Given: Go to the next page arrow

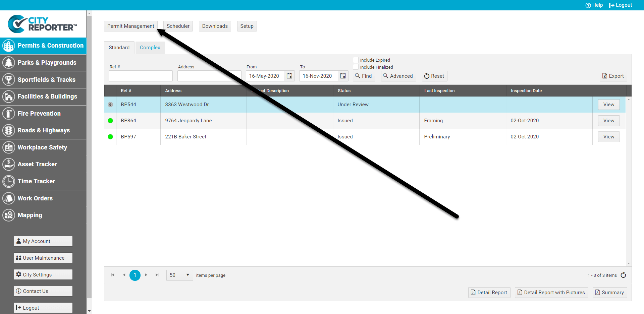Looking at the screenshot, I should (x=146, y=275).
